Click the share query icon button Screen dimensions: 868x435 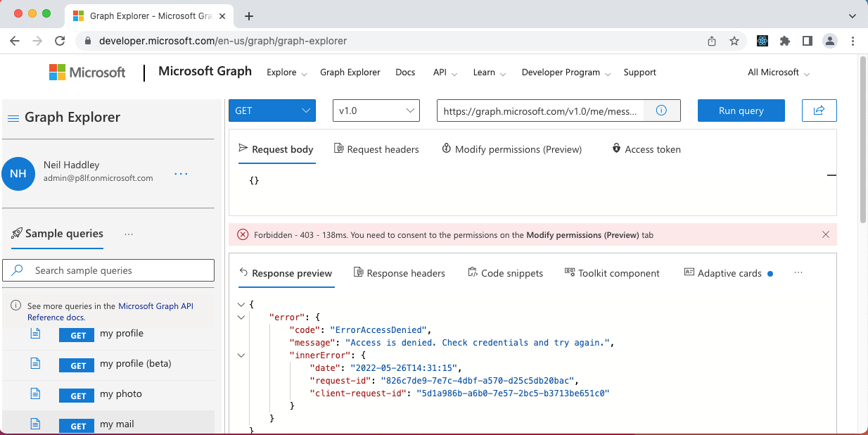click(819, 111)
